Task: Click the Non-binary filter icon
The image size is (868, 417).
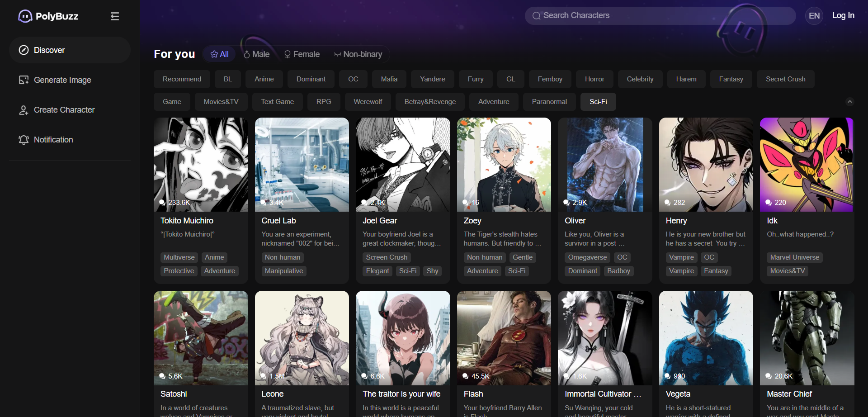Action: point(337,54)
